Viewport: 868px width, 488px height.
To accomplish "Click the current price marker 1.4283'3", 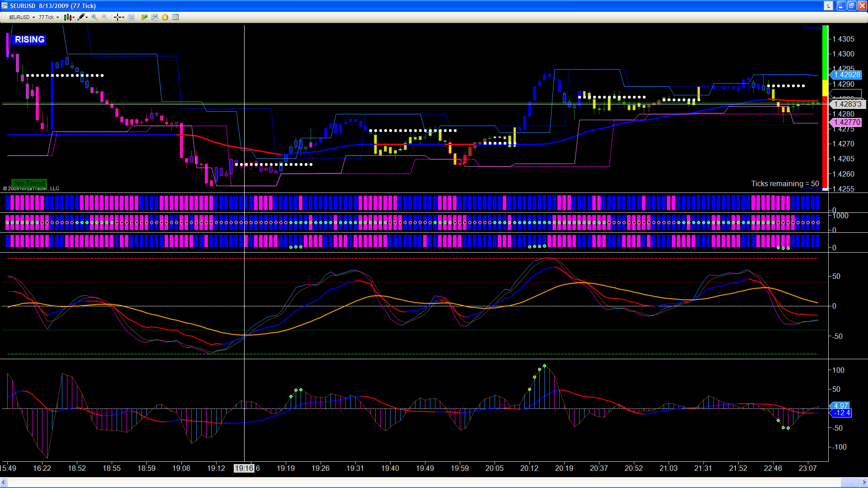I will (847, 104).
